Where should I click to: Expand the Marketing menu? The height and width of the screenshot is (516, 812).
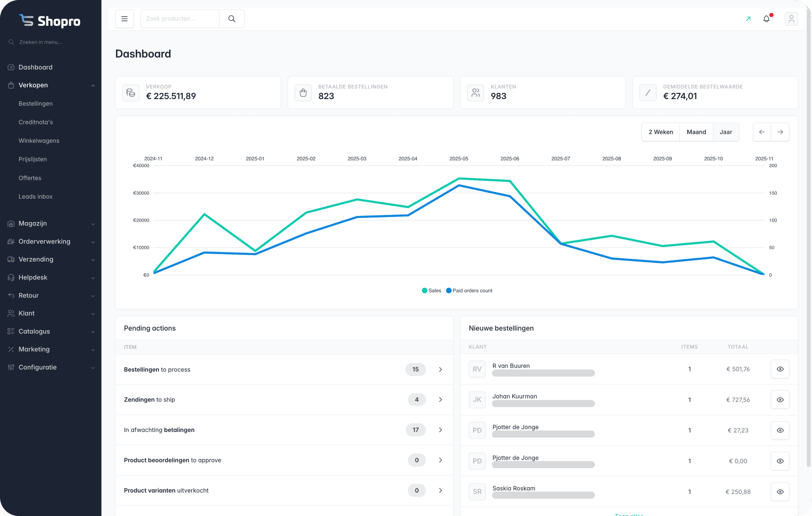tap(93, 349)
